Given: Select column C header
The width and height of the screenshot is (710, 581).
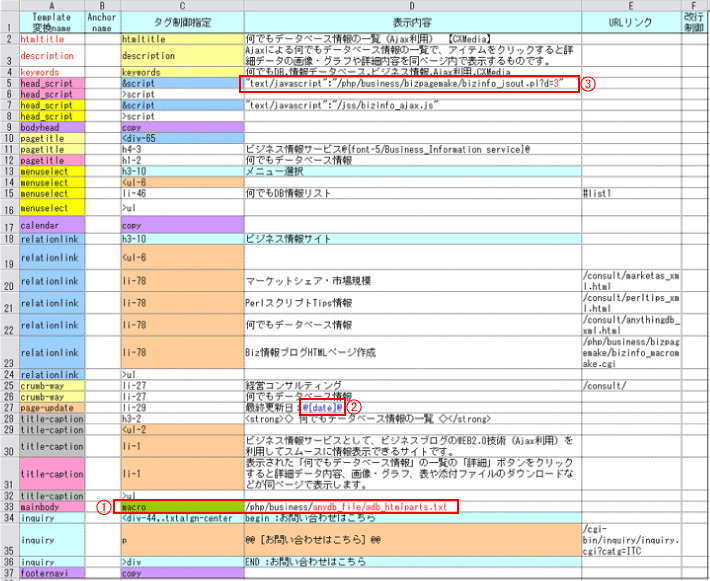Looking at the screenshot, I should 182,5.
